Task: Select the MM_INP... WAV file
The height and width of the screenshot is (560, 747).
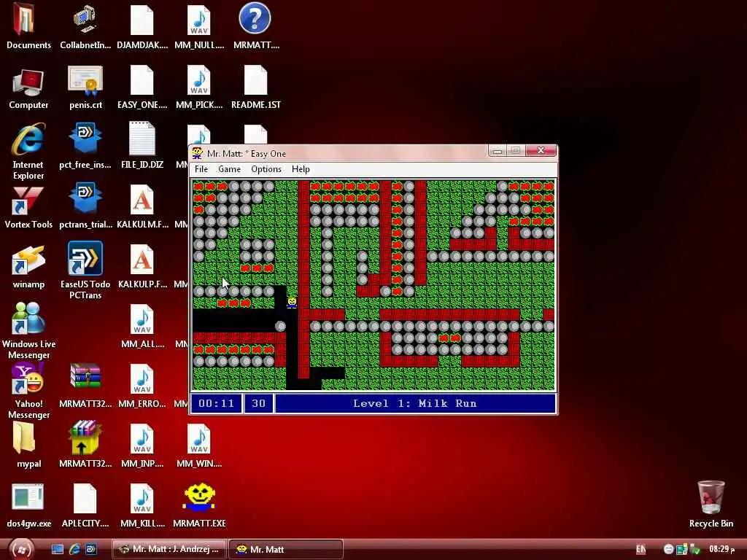Action: pos(142,446)
